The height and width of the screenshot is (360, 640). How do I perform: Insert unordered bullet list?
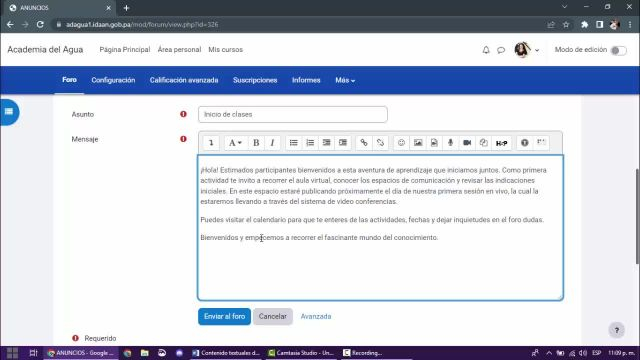pos(293,143)
